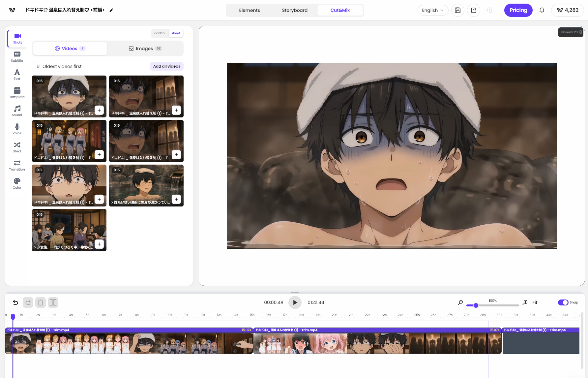Open version history clock icon
This screenshot has width=588, height=378.
click(x=489, y=10)
